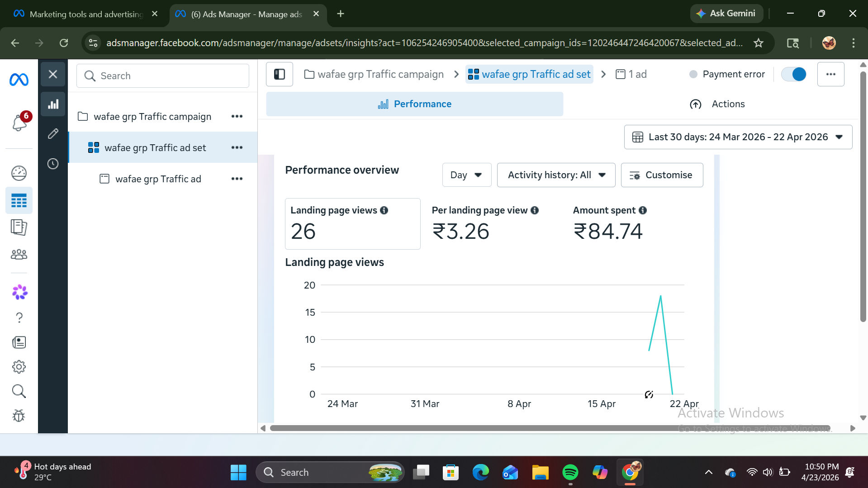868x488 pixels.
Task: Toggle the ad set on/off switch
Action: pos(794,74)
